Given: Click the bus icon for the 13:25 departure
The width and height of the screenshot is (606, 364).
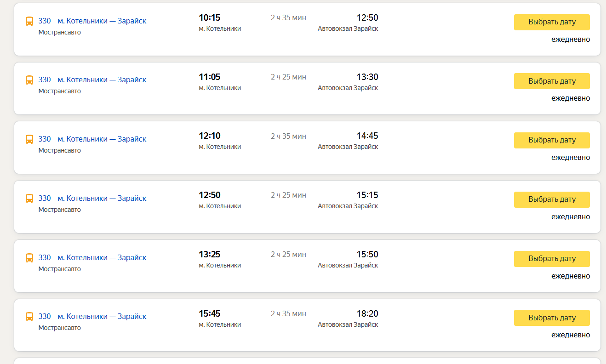Looking at the screenshot, I should coord(29,258).
